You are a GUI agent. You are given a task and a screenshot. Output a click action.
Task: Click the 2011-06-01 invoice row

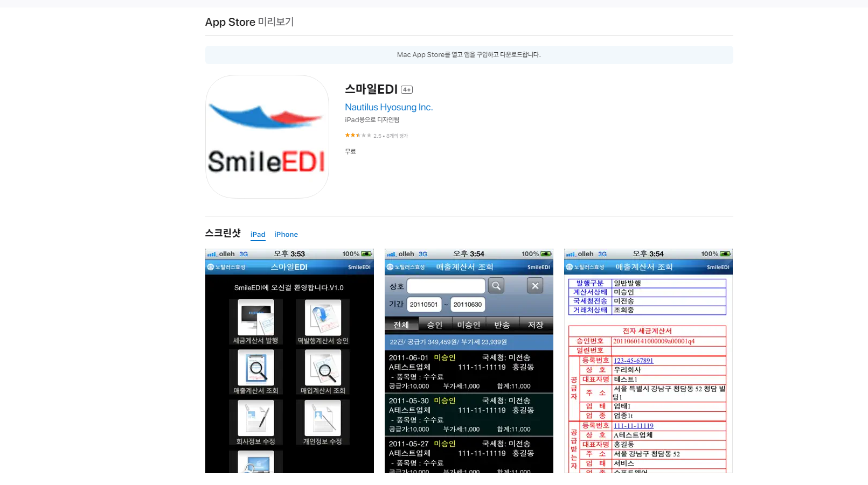click(469, 371)
